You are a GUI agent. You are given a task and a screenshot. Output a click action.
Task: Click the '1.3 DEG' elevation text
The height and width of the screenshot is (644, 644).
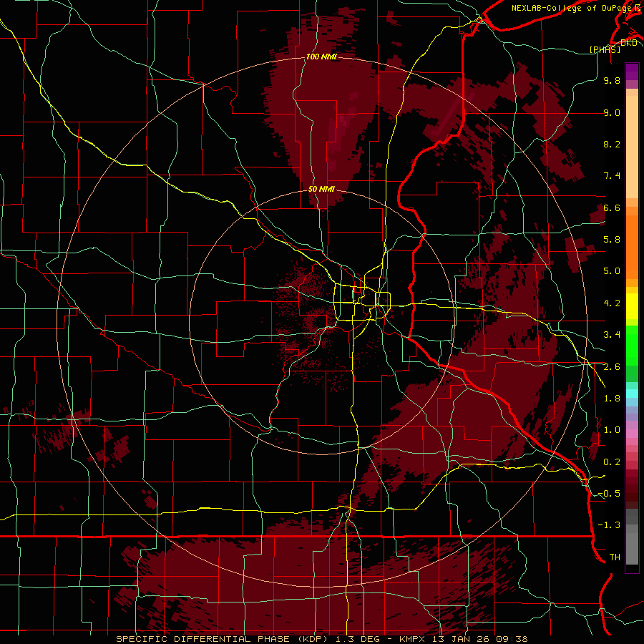pos(357,639)
